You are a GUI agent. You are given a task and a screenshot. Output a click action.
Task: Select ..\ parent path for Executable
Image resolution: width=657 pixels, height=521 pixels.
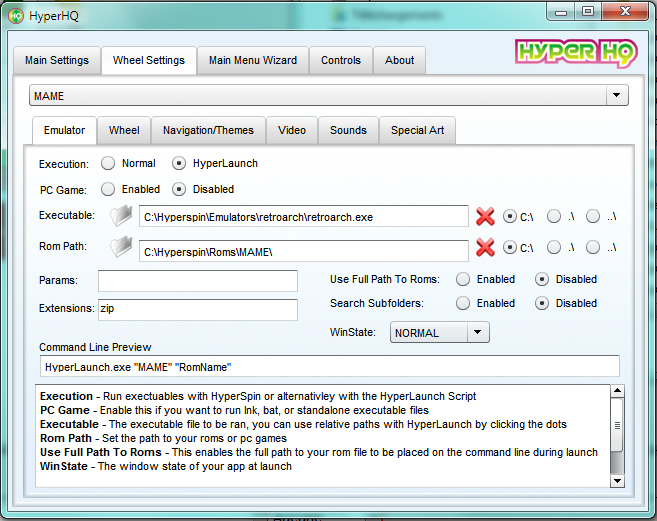pyautogui.click(x=593, y=216)
